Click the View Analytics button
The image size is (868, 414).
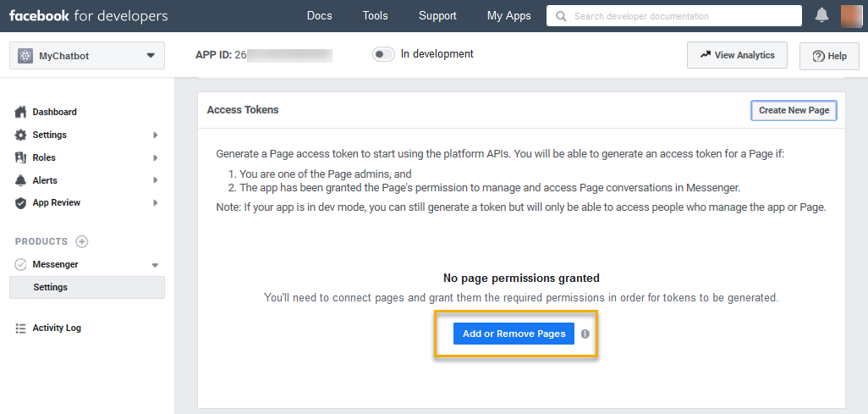click(737, 55)
